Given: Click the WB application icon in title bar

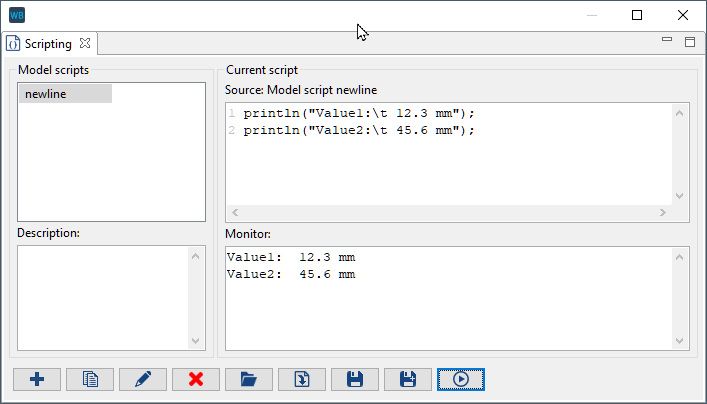Looking at the screenshot, I should click(17, 15).
